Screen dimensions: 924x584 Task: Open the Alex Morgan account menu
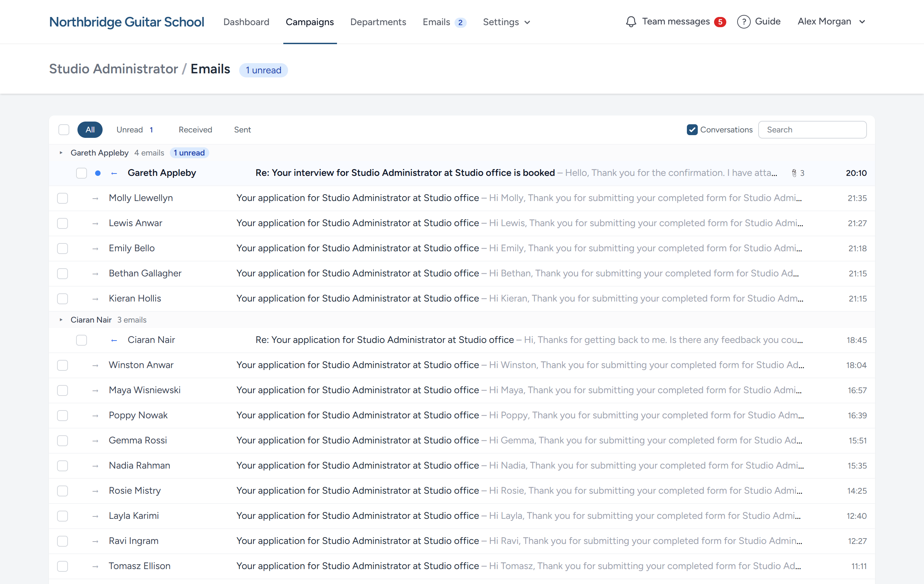tap(831, 21)
